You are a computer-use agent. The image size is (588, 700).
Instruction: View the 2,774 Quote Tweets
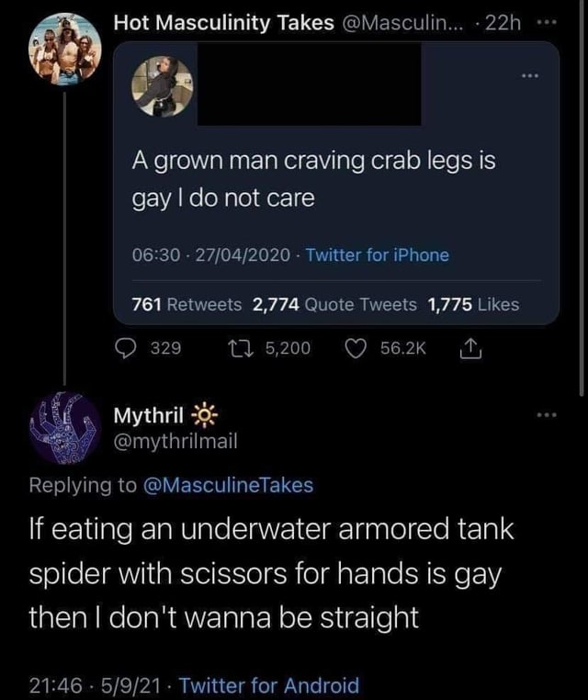(334, 304)
